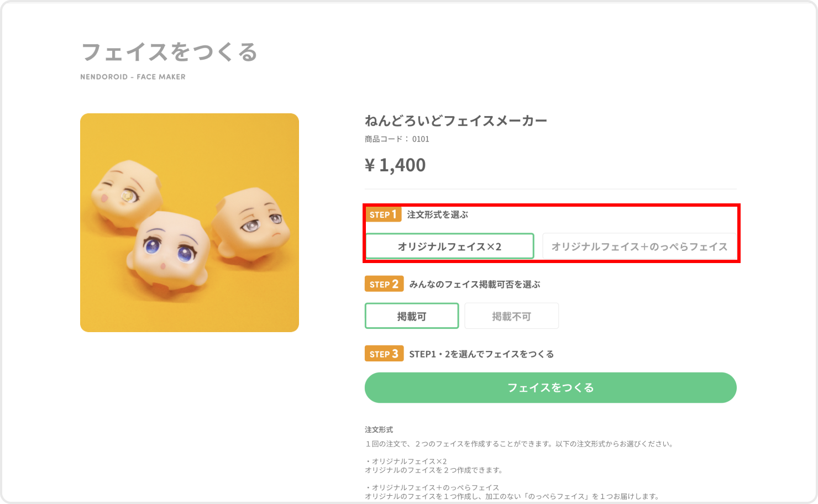Click the 注文形式を選ぶ step label

click(x=438, y=214)
